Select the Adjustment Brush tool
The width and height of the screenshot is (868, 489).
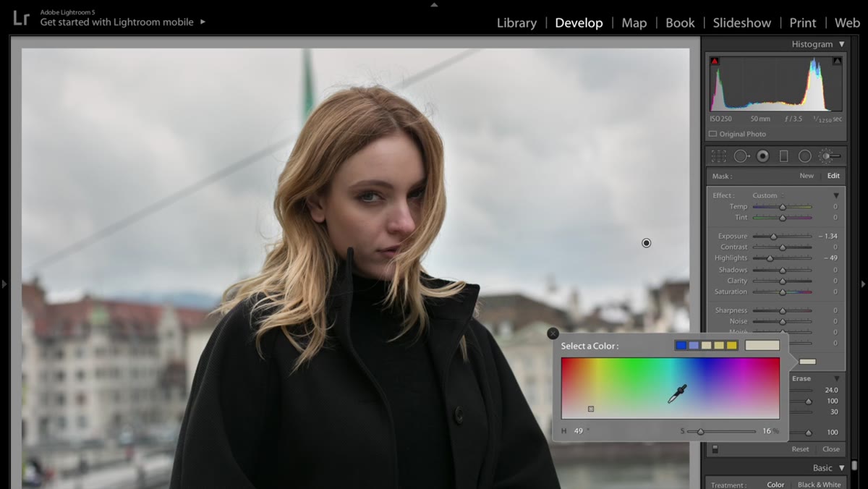tap(829, 156)
